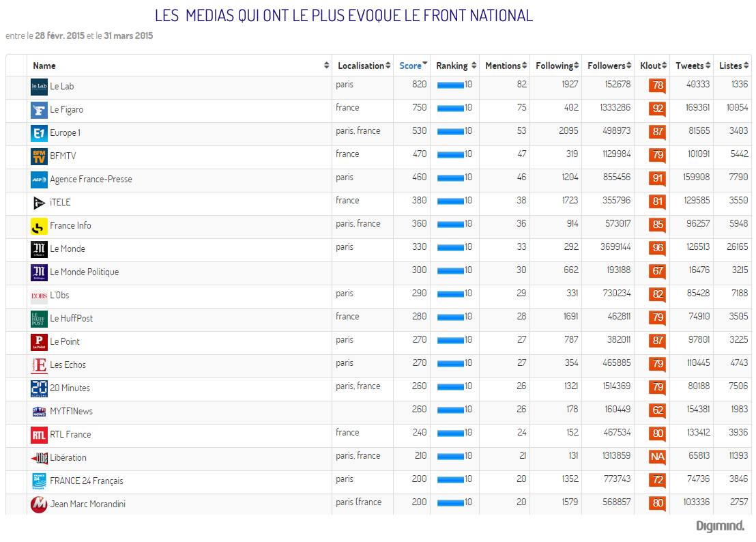Open the FRANCE 24 Français media name
This screenshot has width=756, height=542.
(87, 481)
